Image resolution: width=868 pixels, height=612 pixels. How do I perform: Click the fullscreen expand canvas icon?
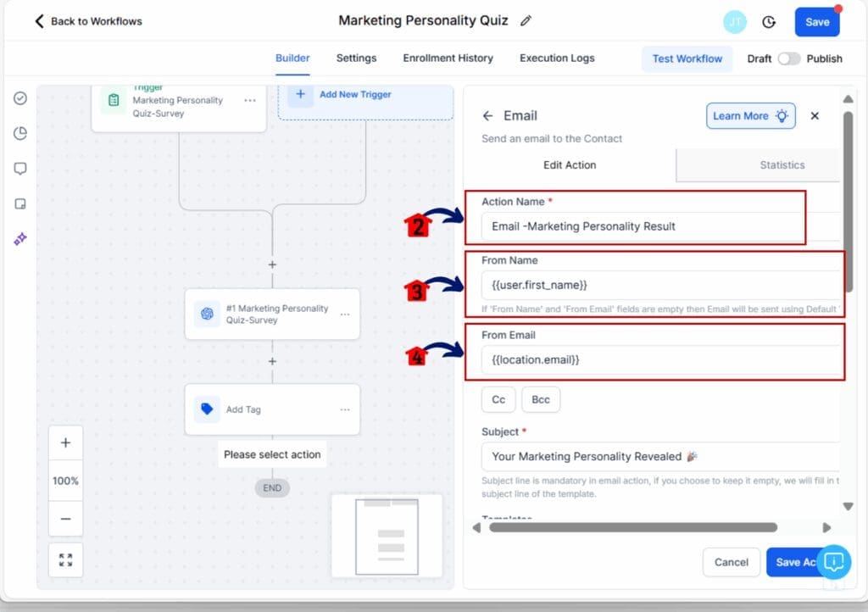click(x=65, y=559)
